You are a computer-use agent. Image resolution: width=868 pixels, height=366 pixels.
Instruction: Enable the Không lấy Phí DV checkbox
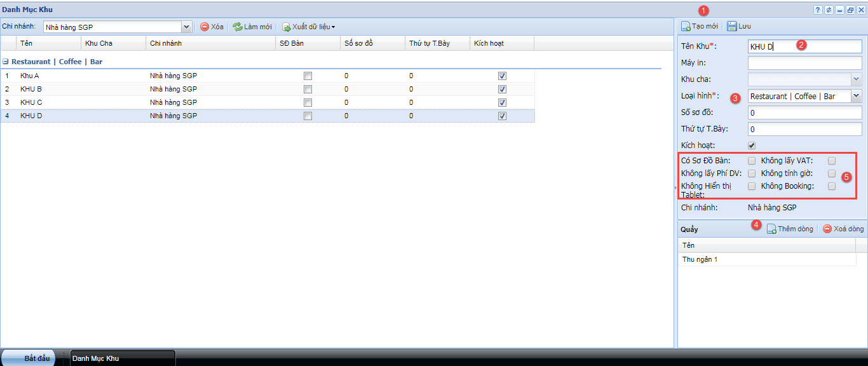coord(752,173)
